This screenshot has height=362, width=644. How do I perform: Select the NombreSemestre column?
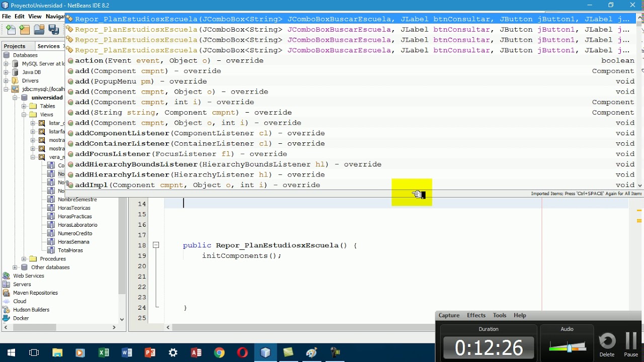coord(77,200)
